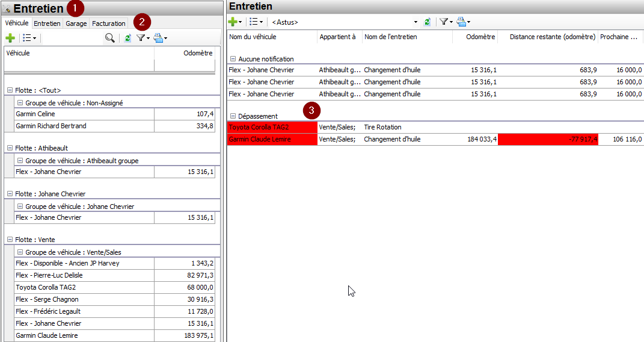
Task: Sort by 'Distance restante (odomètre)' column header
Action: (547, 37)
